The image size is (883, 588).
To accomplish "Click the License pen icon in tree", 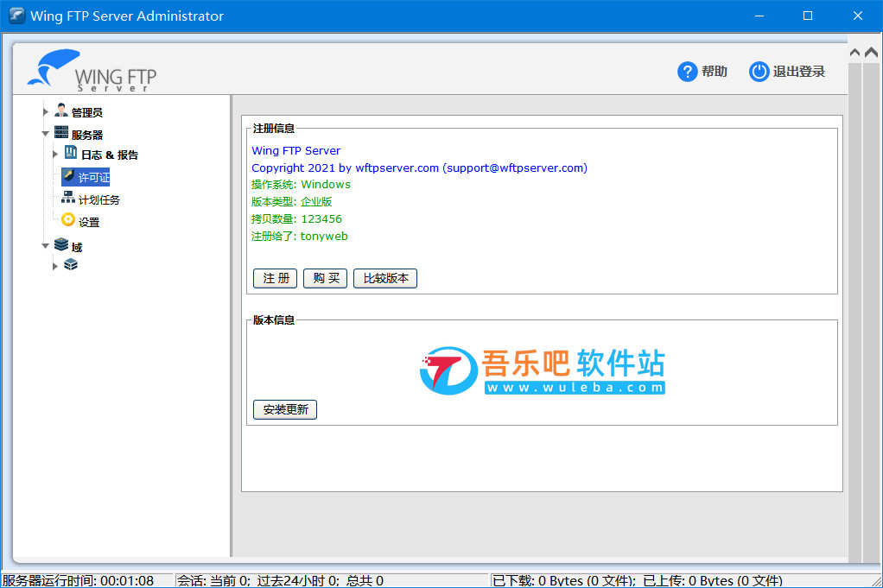I will click(x=69, y=175).
